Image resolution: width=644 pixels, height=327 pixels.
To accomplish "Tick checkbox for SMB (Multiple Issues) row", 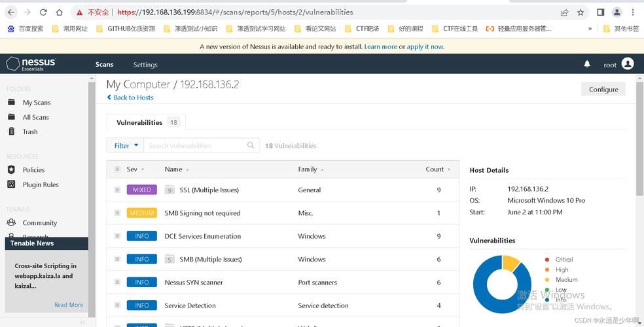I will coord(117,259).
